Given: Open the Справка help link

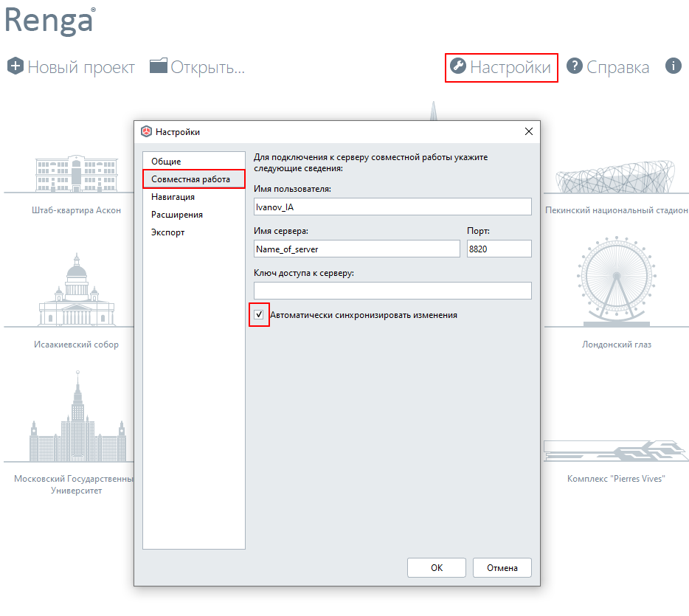Looking at the screenshot, I should point(617,67).
